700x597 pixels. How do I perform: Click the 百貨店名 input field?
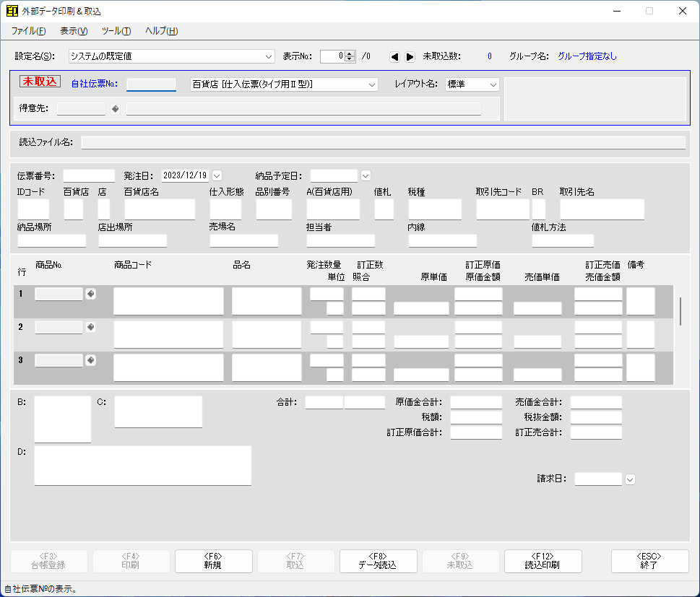[160, 209]
